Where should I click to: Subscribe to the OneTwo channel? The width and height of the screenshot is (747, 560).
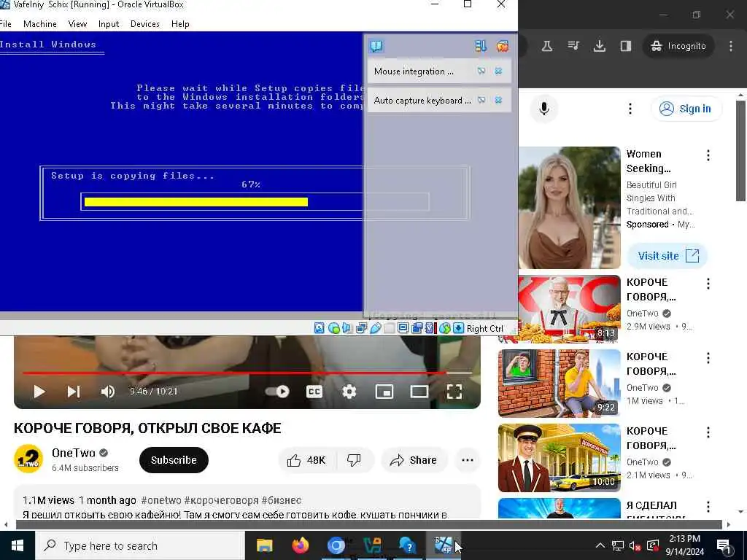(x=174, y=460)
